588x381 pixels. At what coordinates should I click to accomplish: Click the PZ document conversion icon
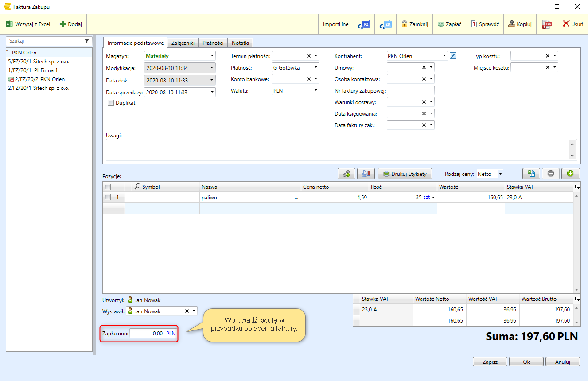364,24
